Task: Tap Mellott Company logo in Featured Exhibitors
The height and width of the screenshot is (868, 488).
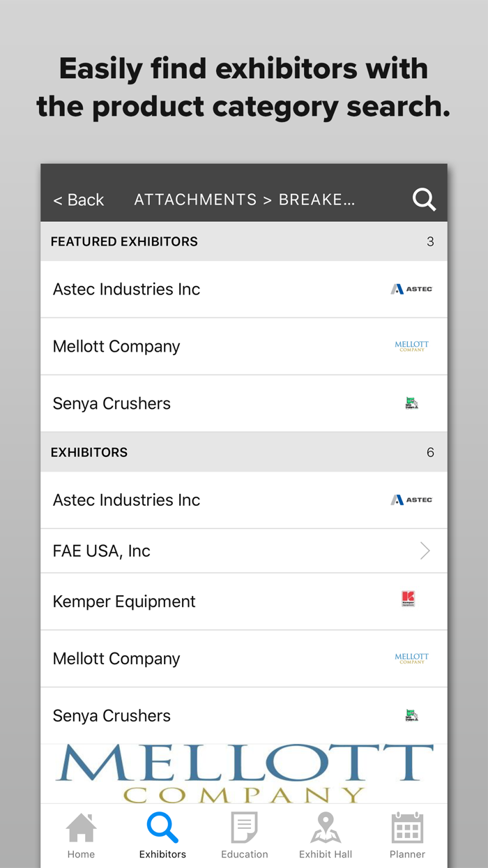Action: click(411, 346)
